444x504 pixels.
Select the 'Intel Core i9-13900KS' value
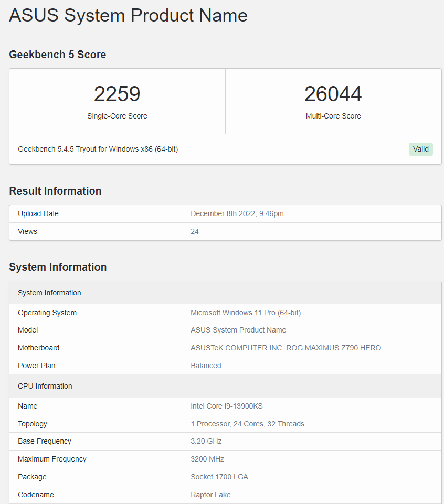tap(227, 406)
